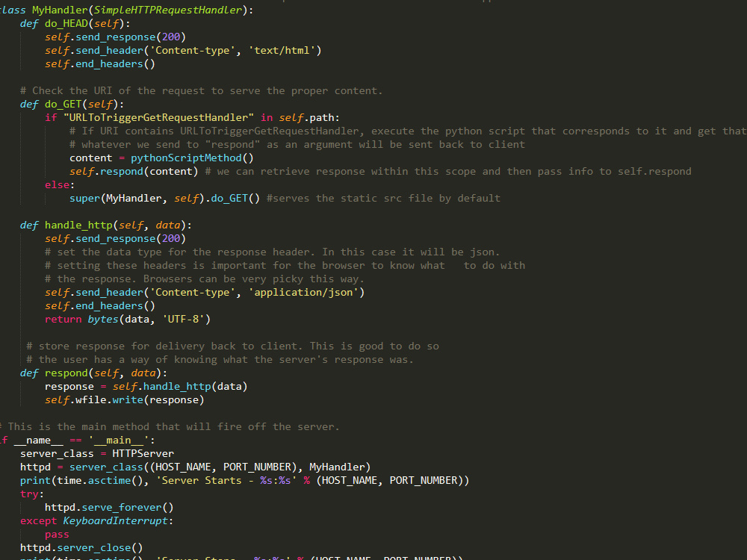Click the return bytes(data, 'UTF-8') line

(128, 319)
